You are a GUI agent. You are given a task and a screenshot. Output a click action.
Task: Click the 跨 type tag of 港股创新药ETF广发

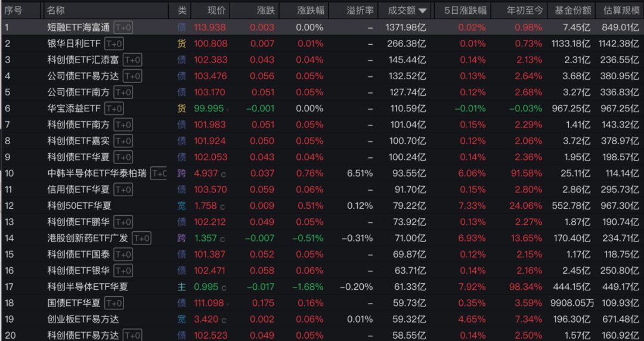coord(181,238)
